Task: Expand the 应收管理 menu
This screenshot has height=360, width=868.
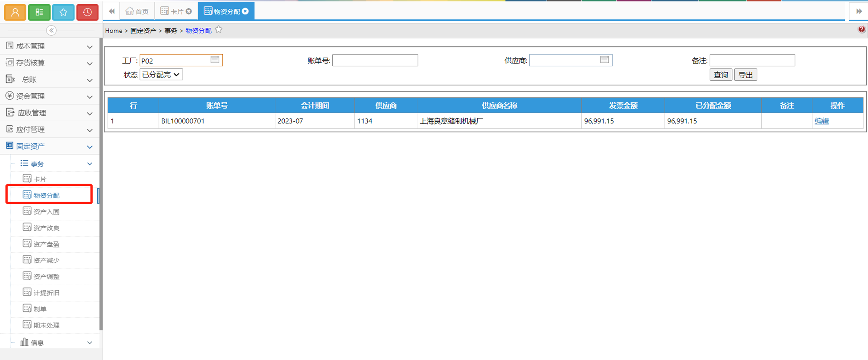Action: pos(50,113)
